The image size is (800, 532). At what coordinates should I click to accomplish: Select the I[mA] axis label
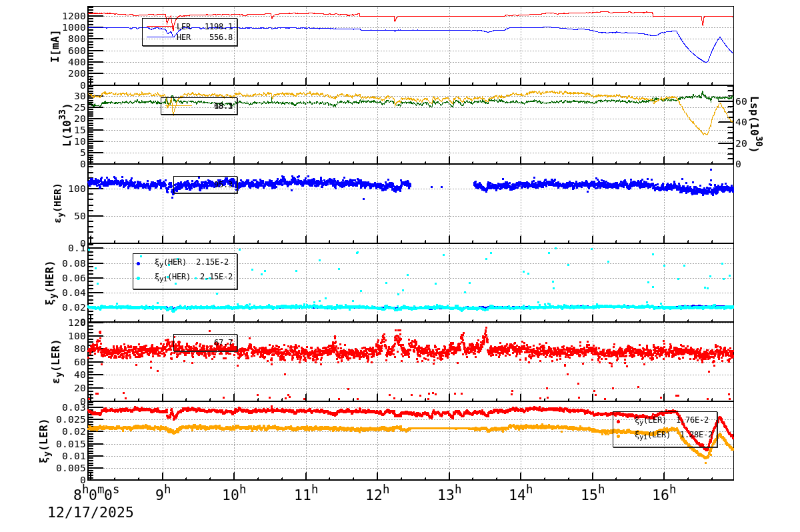click(x=56, y=45)
